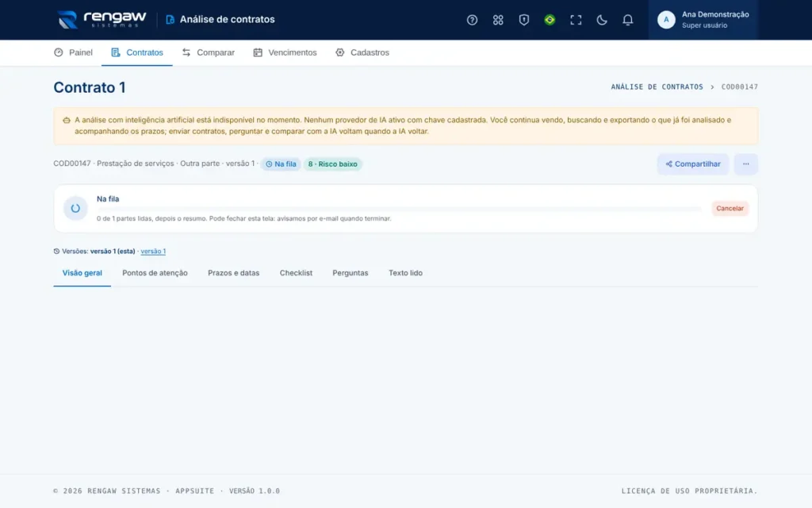This screenshot has width=812, height=508.
Task: Click the Cadastros gear icon
Action: coord(339,52)
